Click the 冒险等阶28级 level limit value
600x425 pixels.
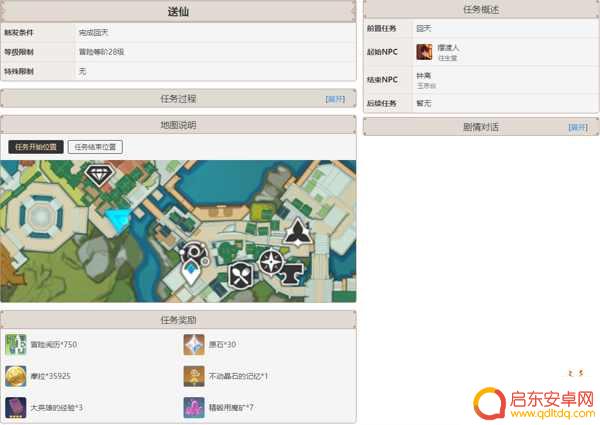101,52
